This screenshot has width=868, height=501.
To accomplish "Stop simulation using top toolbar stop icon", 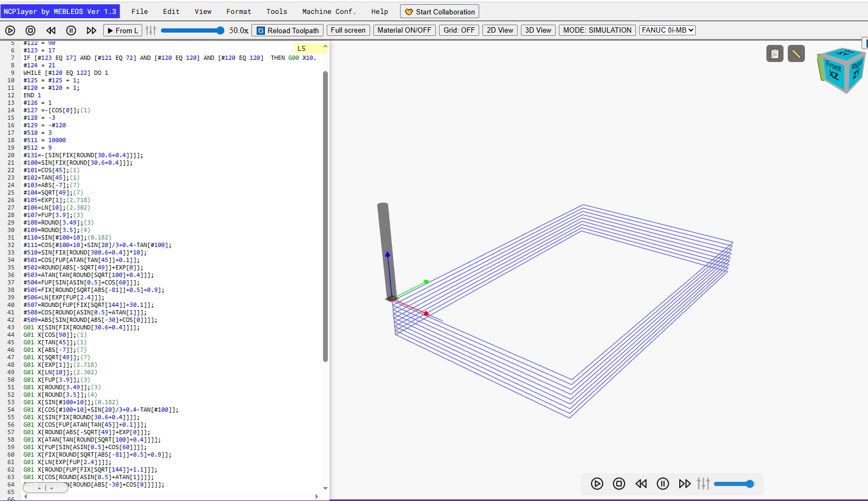I will (x=30, y=30).
